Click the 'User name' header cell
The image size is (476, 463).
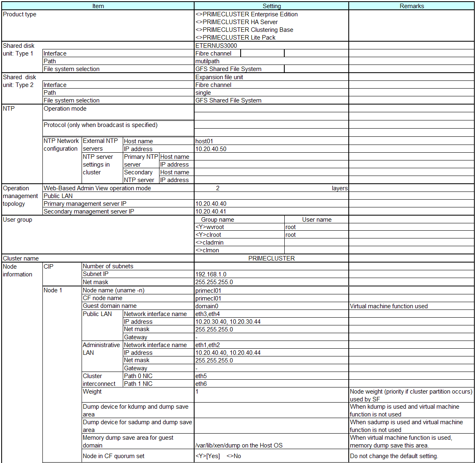click(x=317, y=219)
